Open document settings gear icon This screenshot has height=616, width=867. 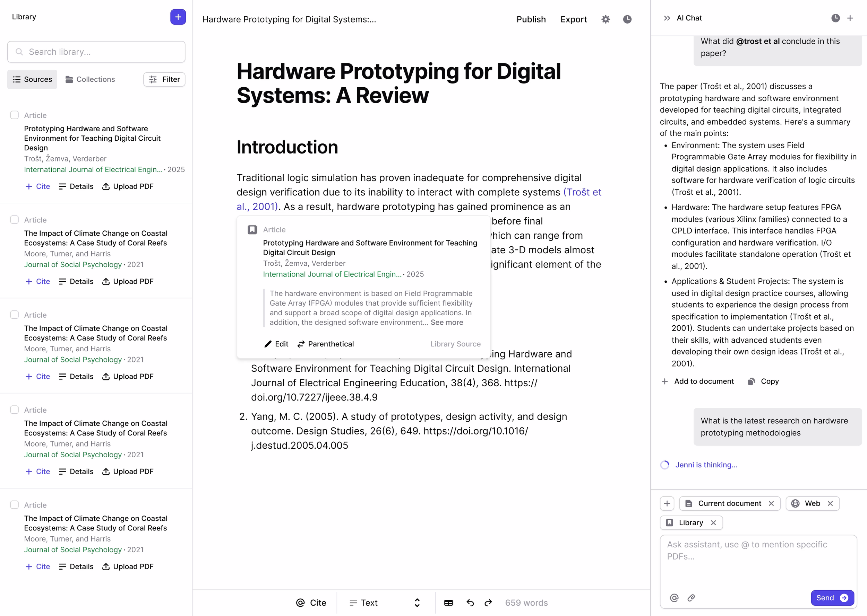(606, 19)
